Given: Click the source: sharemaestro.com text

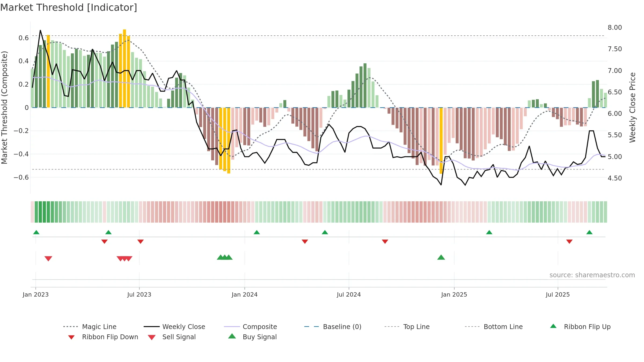Looking at the screenshot, I should click(x=592, y=275).
